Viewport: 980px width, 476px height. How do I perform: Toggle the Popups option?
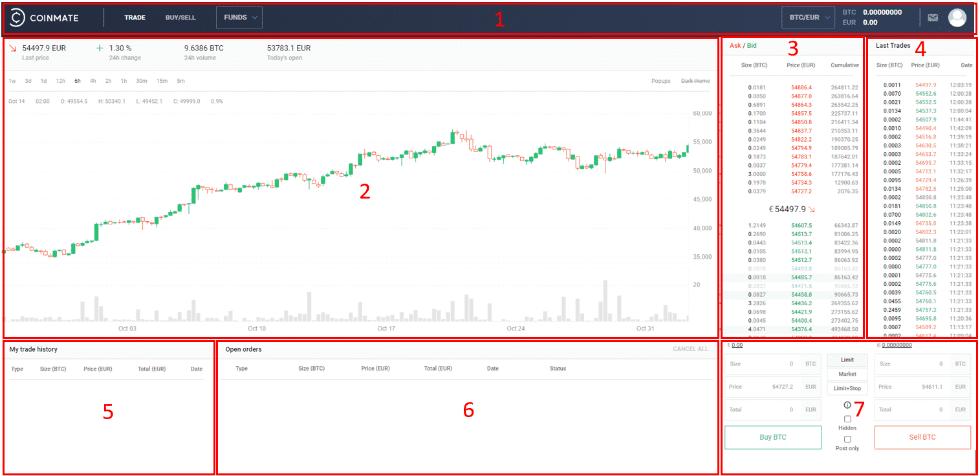pyautogui.click(x=660, y=81)
